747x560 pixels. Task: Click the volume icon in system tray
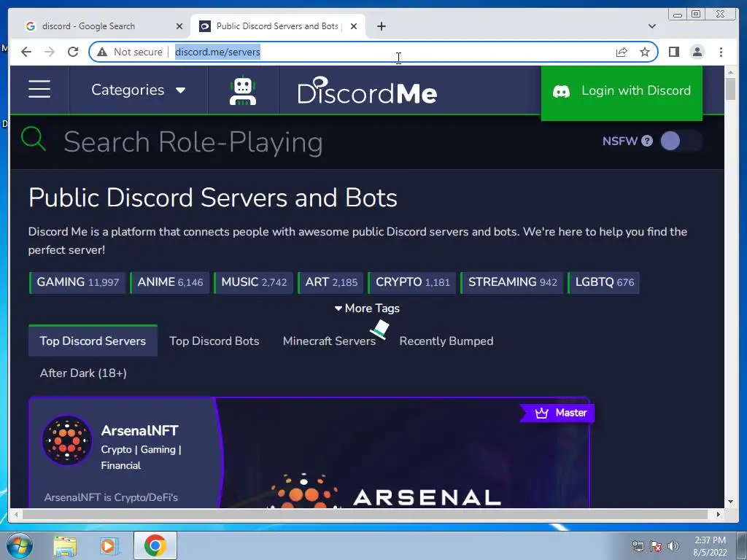673,546
